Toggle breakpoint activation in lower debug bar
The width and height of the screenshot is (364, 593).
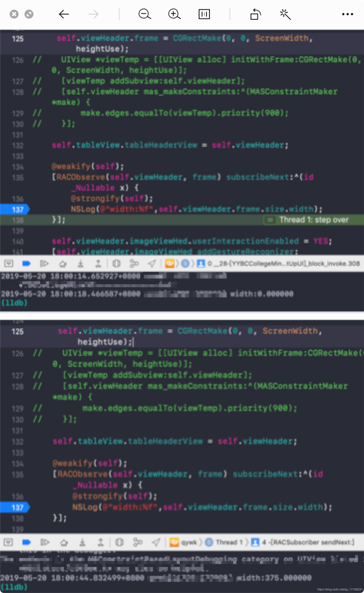click(x=26, y=542)
